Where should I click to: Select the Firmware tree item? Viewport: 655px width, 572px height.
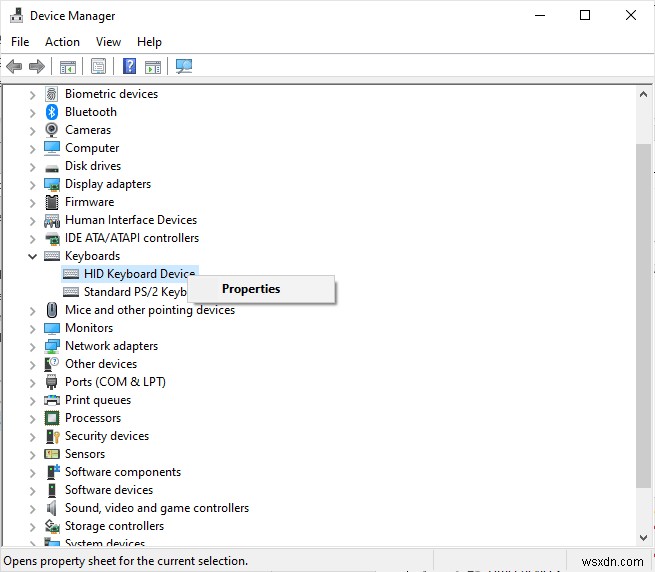[89, 202]
